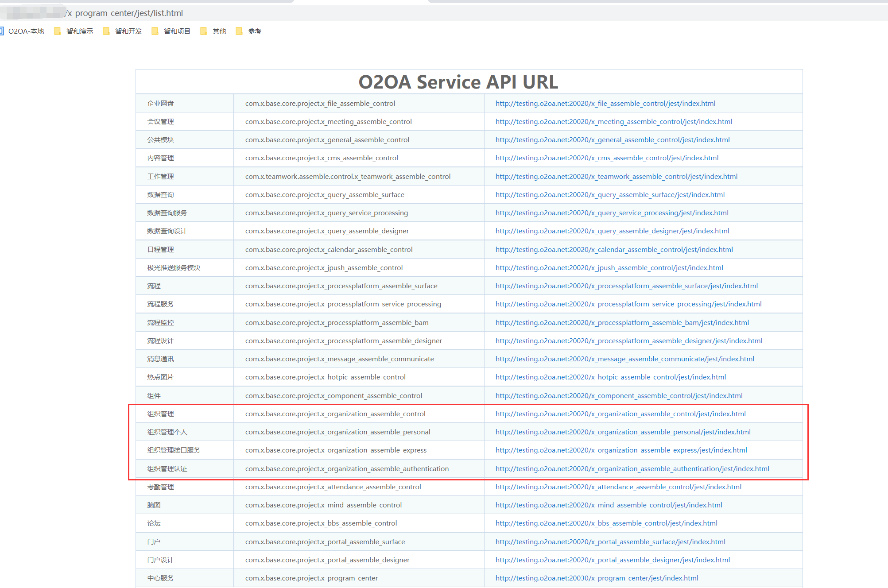
Task: Follow the x_cms_assemble_control jest link
Action: click(607, 158)
